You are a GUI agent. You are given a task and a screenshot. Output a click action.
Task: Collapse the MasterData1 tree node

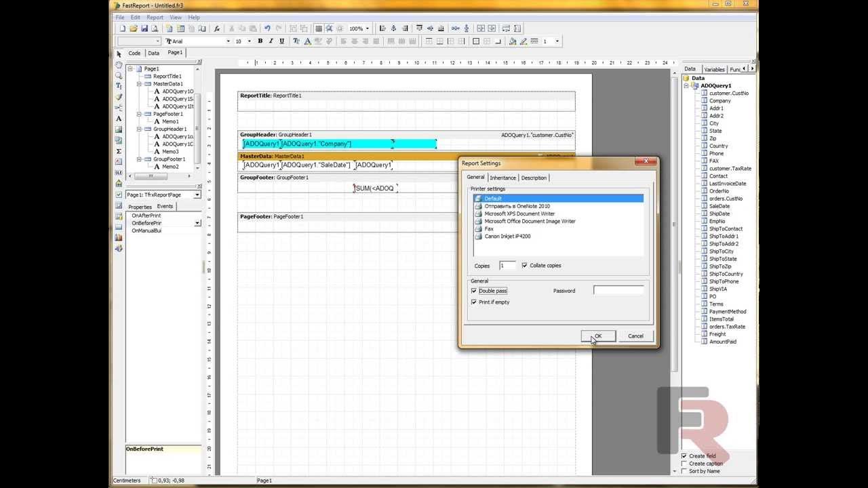point(139,84)
